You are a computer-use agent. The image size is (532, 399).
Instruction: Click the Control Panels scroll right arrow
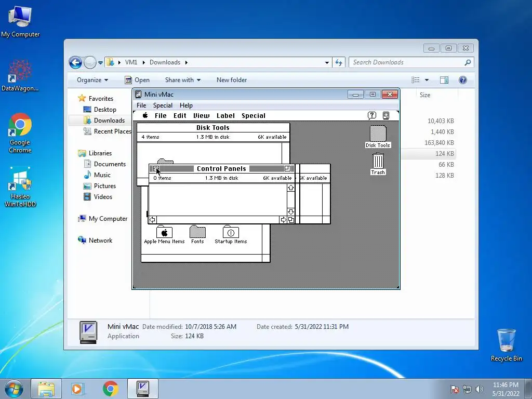tap(283, 220)
